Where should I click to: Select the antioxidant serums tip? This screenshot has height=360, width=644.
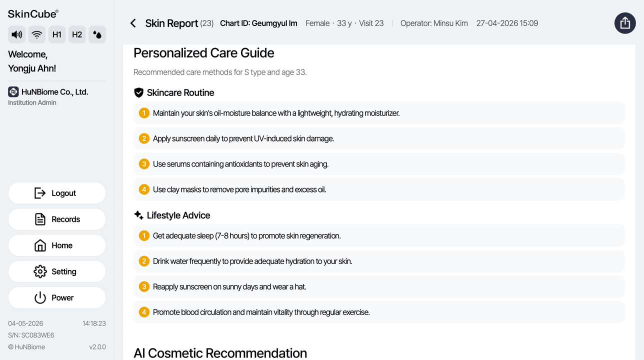click(379, 164)
